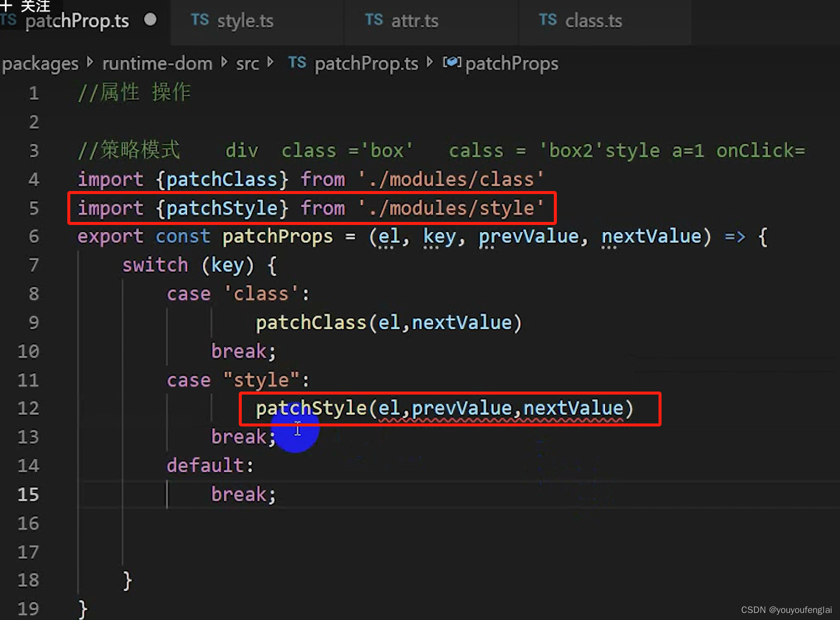Click 'break;' on line 13

pyautogui.click(x=243, y=437)
